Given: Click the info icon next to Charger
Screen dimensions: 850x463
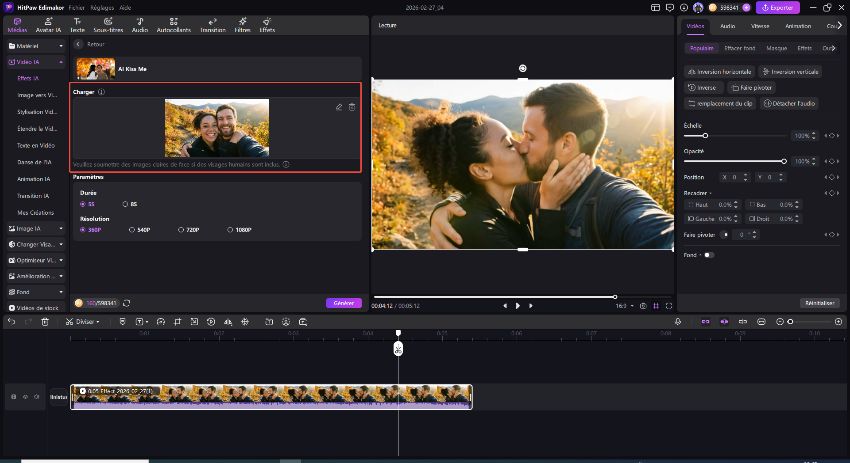Looking at the screenshot, I should coord(101,92).
